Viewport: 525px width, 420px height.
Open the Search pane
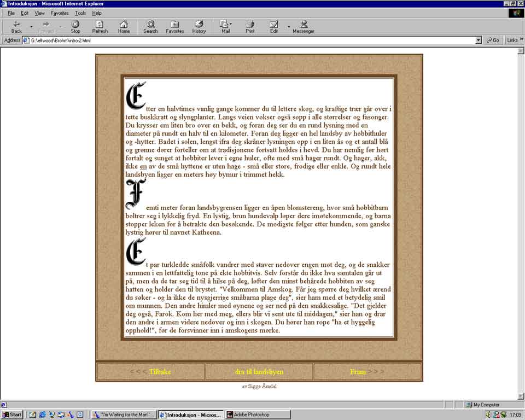tap(150, 26)
